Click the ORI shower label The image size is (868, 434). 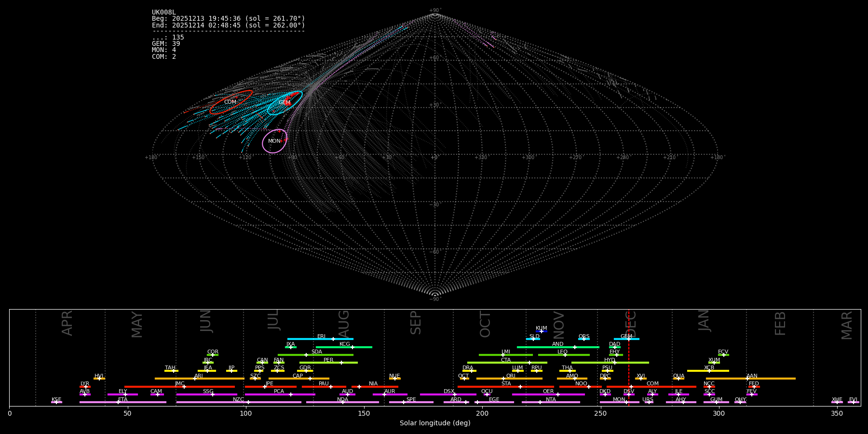[511, 376]
